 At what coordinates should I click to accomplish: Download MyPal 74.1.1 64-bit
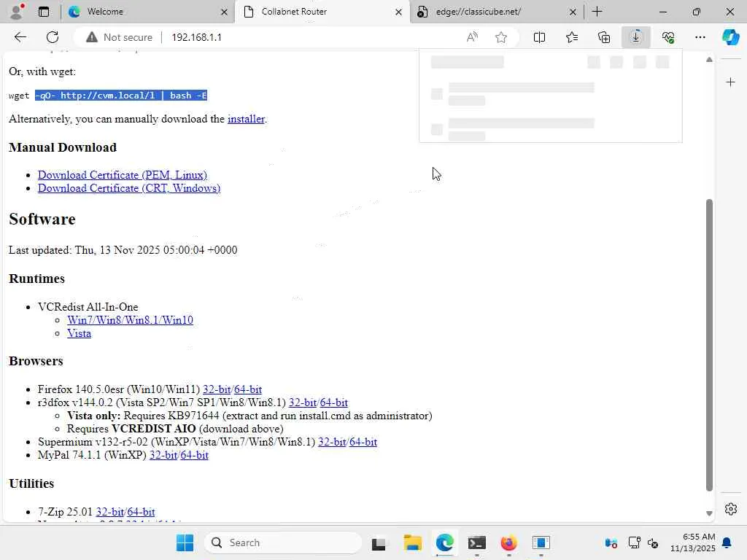[x=194, y=455]
